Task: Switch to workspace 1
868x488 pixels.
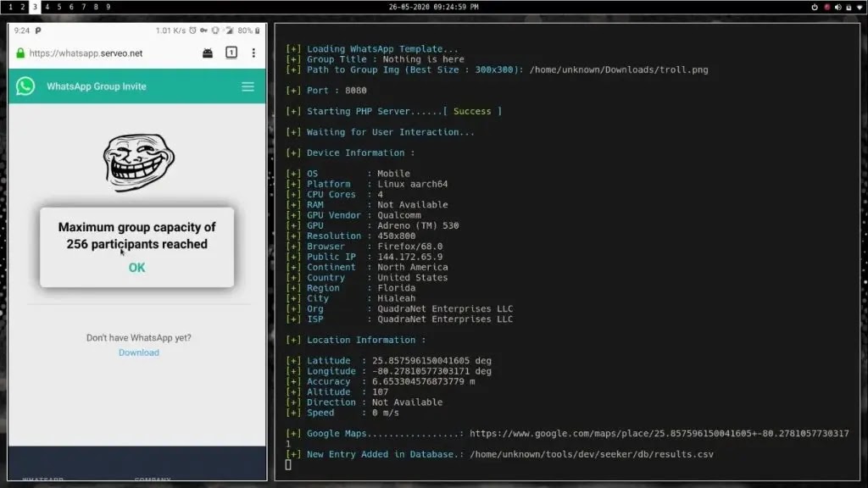Action: pos(10,7)
